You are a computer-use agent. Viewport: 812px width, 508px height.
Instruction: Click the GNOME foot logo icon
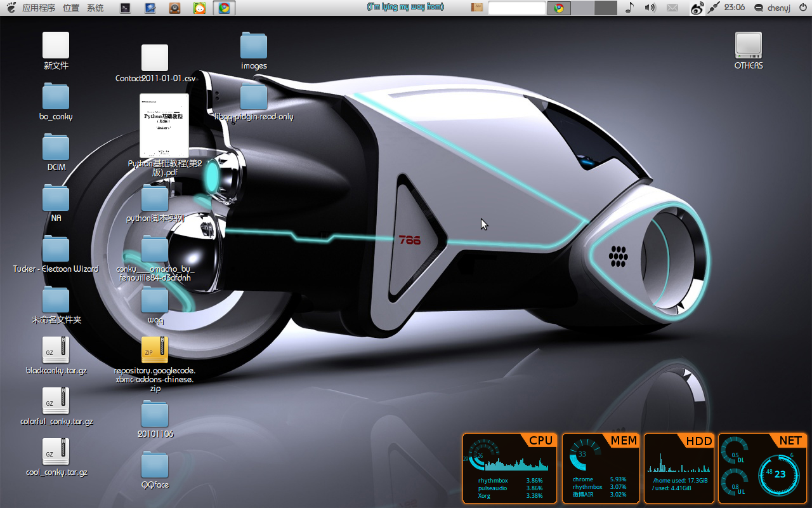(11, 8)
